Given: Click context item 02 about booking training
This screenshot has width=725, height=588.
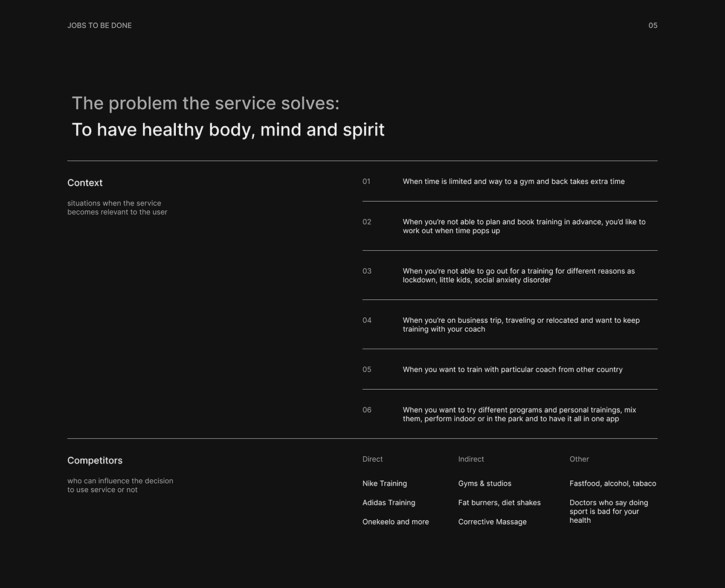Looking at the screenshot, I should [x=524, y=226].
